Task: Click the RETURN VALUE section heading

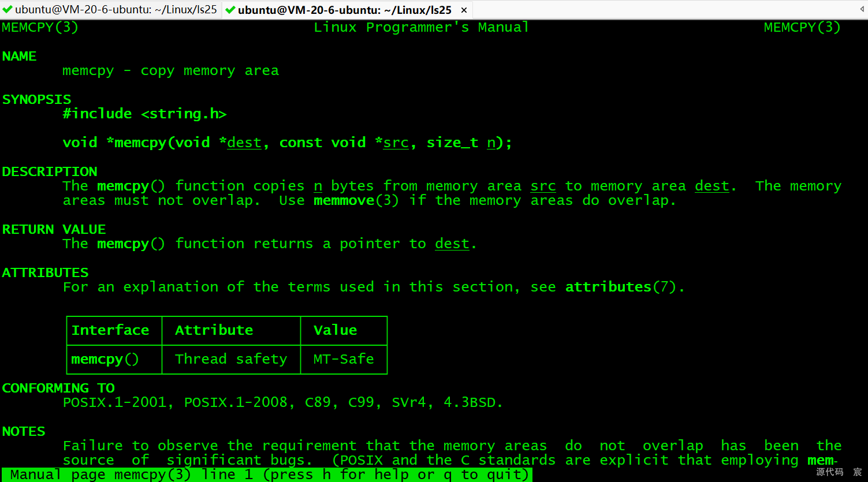Action: pos(54,229)
